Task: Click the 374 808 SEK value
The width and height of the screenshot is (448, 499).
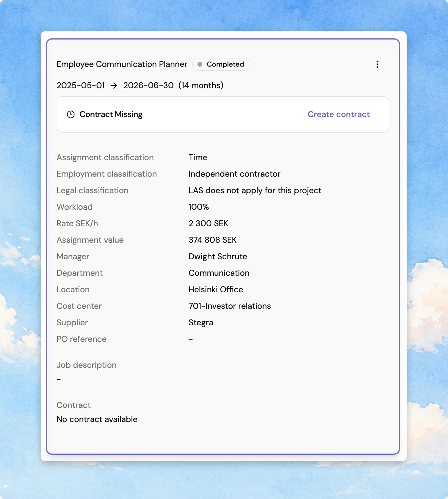Action: pyautogui.click(x=212, y=240)
